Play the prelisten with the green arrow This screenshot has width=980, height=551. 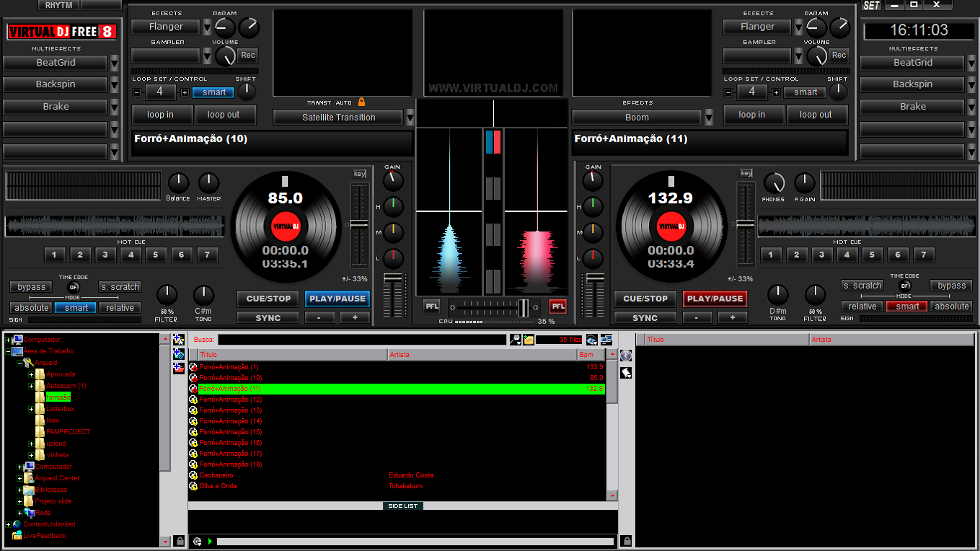click(210, 542)
